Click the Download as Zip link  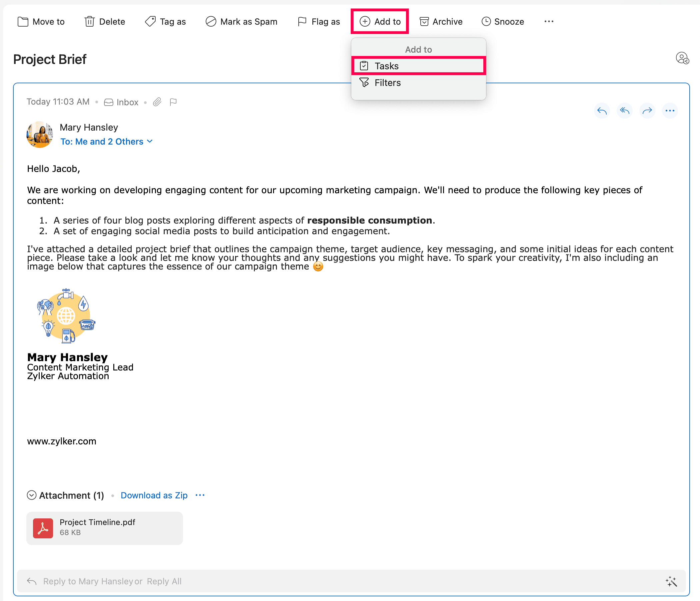(154, 495)
